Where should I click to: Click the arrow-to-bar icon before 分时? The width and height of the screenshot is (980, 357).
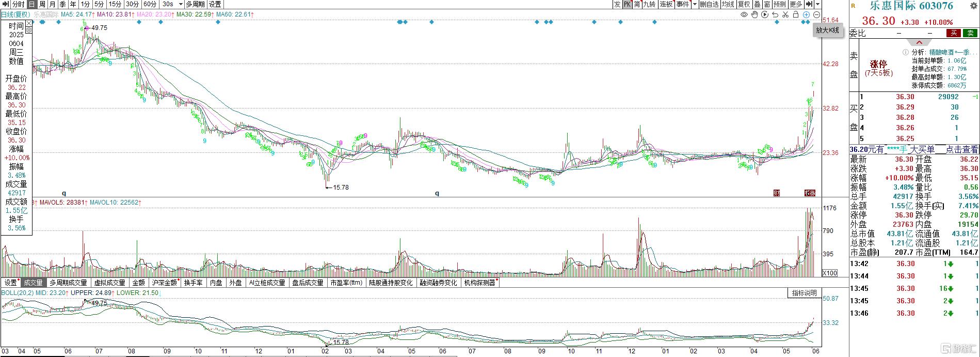tap(6, 4)
